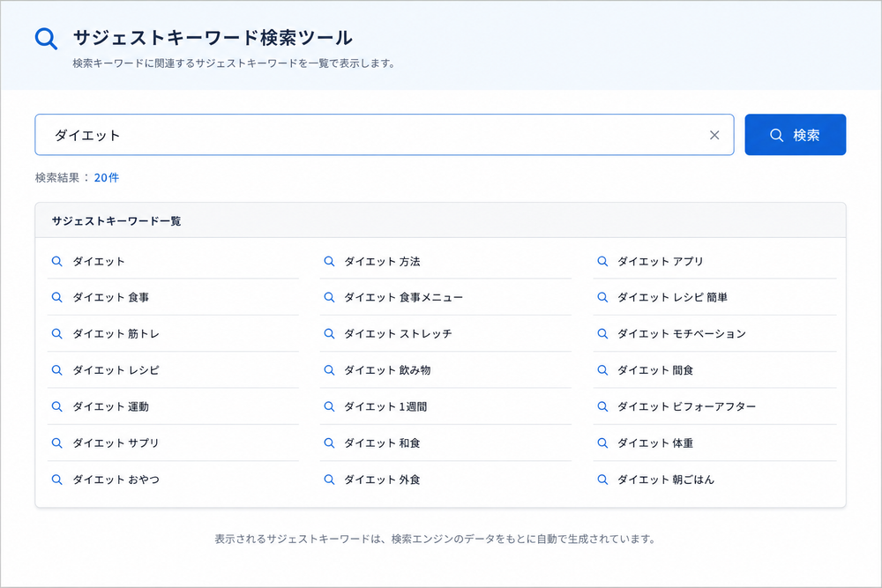The width and height of the screenshot is (882, 588).
Task: Open the ダイエット レシピ suggestion text
Action: pyautogui.click(x=116, y=370)
